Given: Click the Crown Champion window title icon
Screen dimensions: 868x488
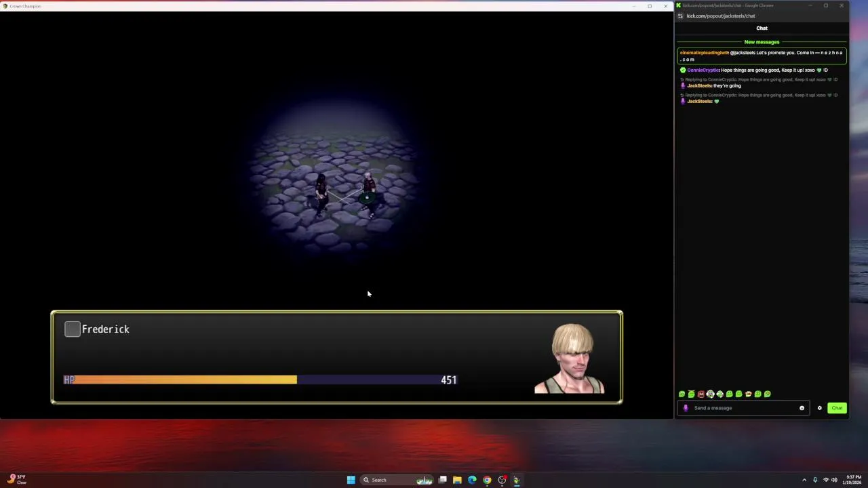Looking at the screenshot, I should [x=5, y=6].
